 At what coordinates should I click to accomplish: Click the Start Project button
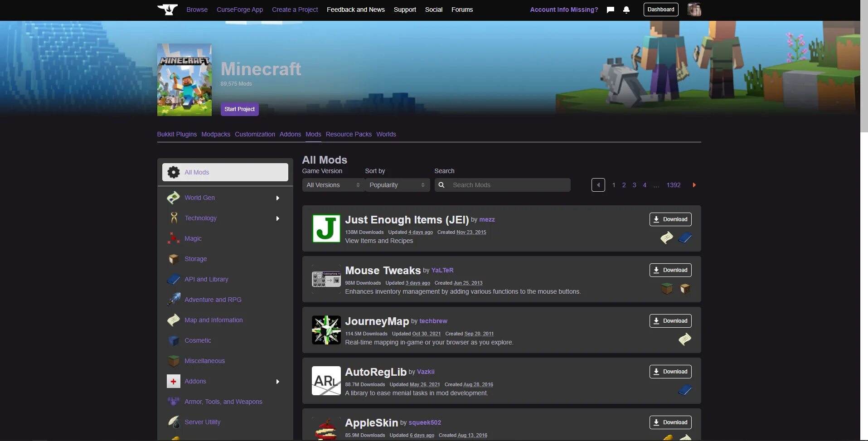point(240,109)
